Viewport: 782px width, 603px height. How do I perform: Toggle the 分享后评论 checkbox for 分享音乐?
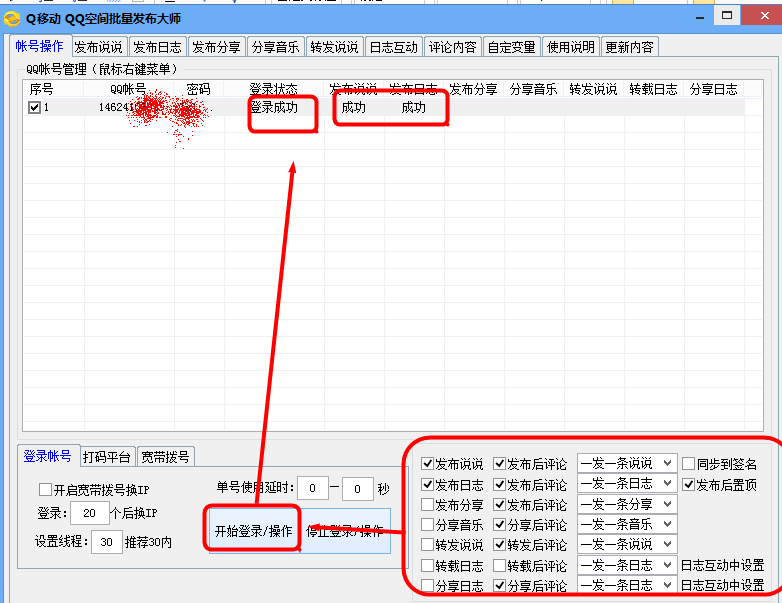pyautogui.click(x=499, y=524)
